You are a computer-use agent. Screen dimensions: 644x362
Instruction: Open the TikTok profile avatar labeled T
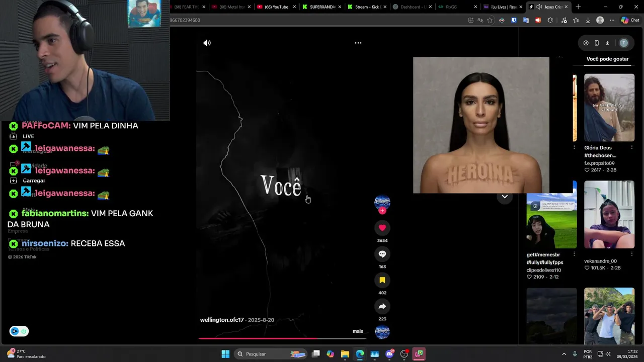(624, 43)
